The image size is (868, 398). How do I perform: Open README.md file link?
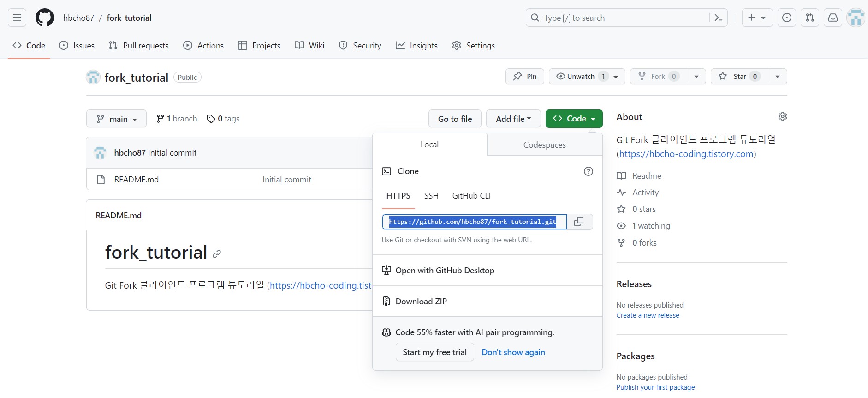pyautogui.click(x=137, y=180)
